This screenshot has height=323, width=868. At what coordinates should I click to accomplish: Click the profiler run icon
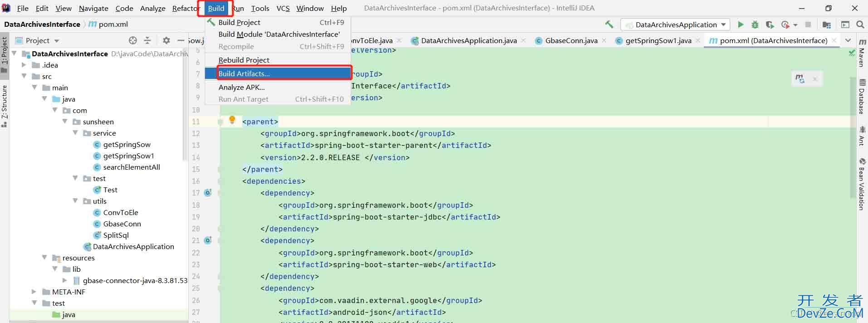pyautogui.click(x=785, y=24)
